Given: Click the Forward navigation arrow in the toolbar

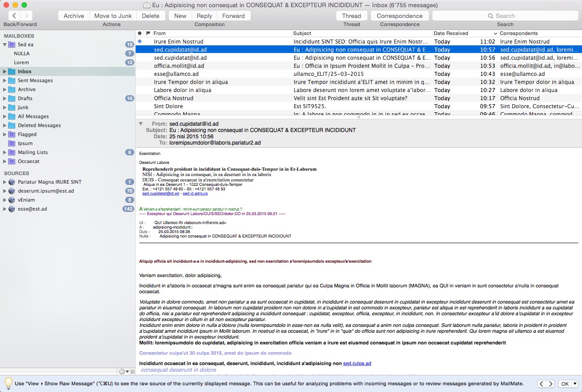Looking at the screenshot, I should (26, 16).
